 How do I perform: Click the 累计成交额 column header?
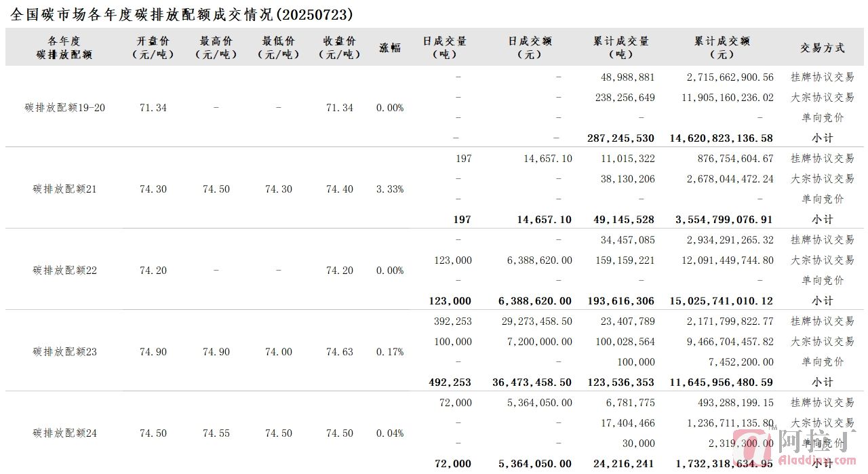pyautogui.click(x=722, y=47)
